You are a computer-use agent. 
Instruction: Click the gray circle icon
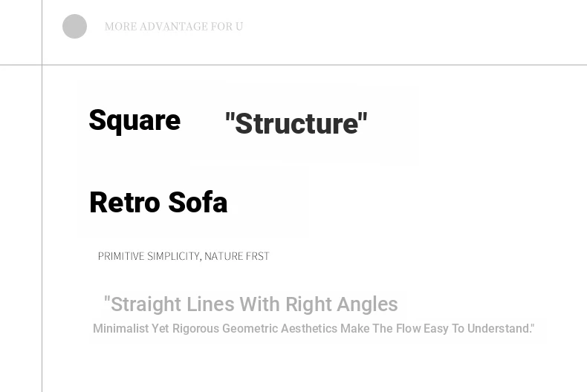point(74,27)
